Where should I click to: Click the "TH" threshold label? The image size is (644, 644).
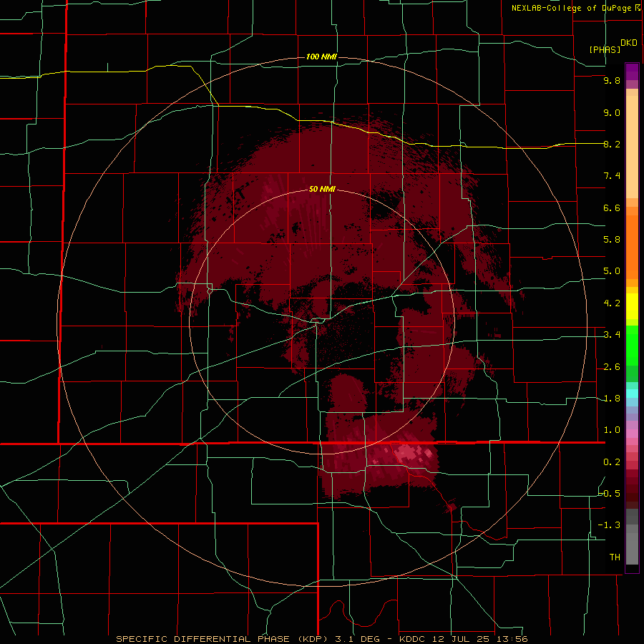coord(615,557)
